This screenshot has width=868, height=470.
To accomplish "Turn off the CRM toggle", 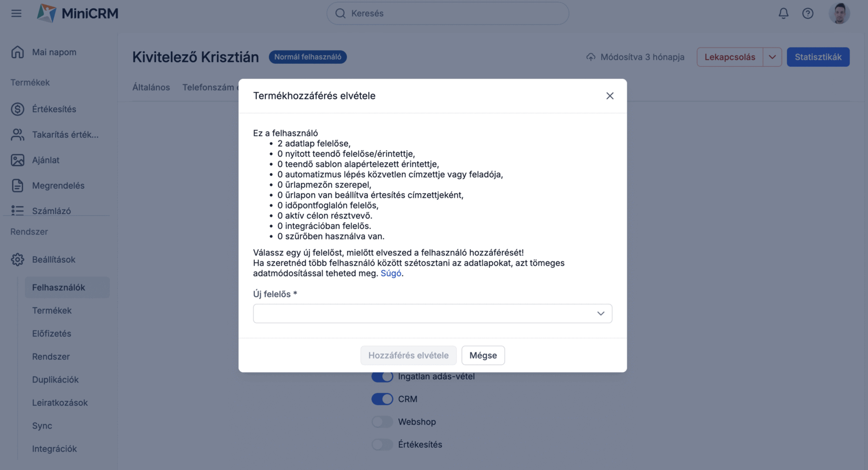I will pyautogui.click(x=382, y=399).
